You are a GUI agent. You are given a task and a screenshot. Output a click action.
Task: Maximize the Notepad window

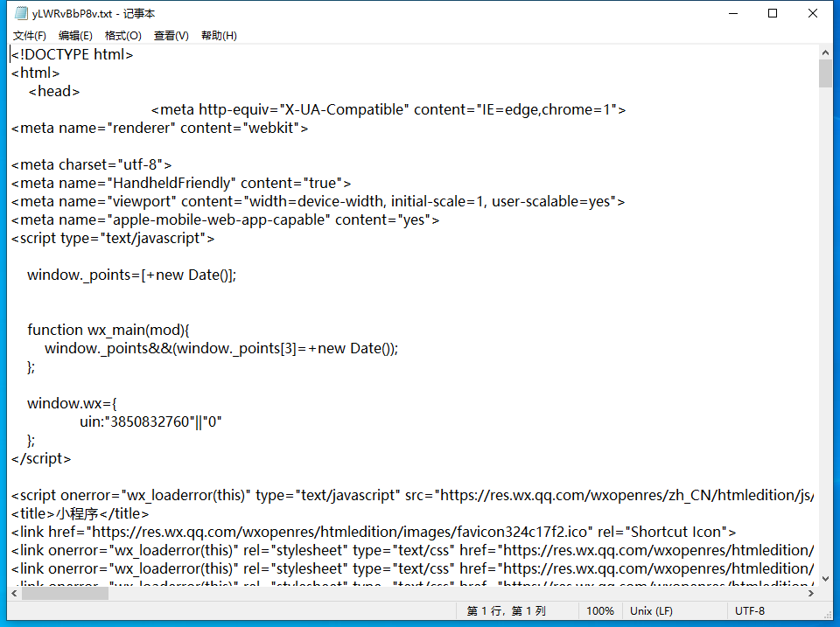click(773, 13)
